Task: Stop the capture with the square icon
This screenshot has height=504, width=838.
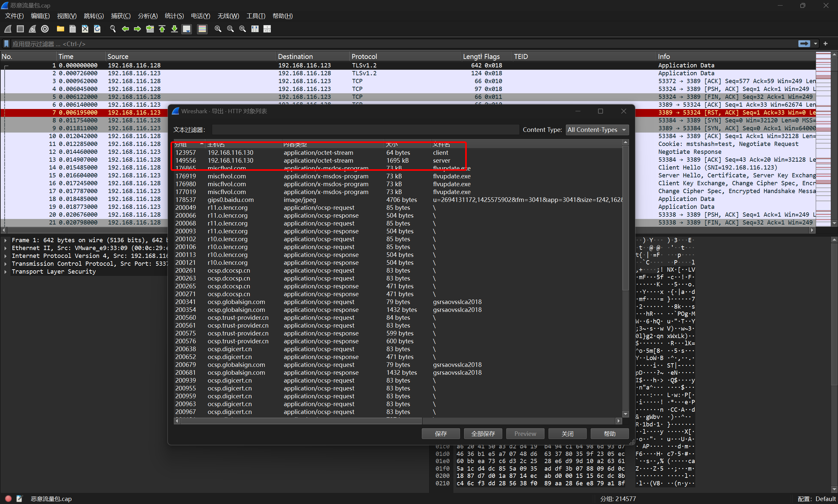Action: click(20, 29)
